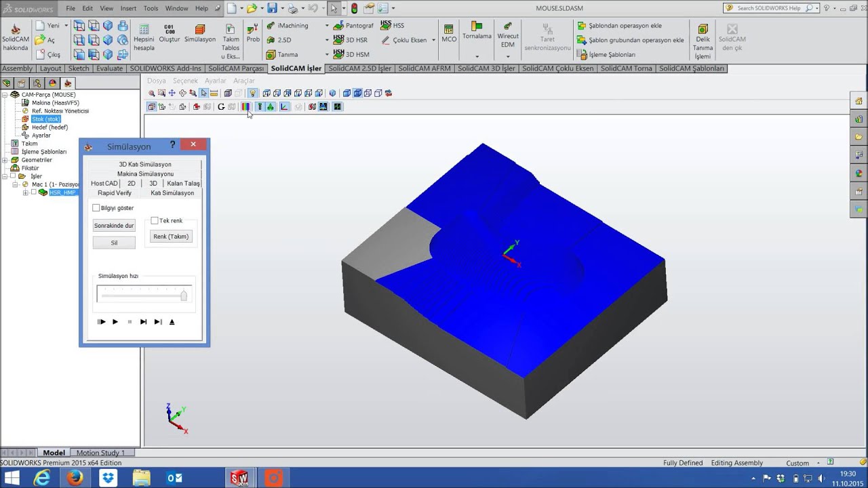This screenshot has width=868, height=488.
Task: Open the SolidCAM manager panel tab
Action: (x=68, y=83)
